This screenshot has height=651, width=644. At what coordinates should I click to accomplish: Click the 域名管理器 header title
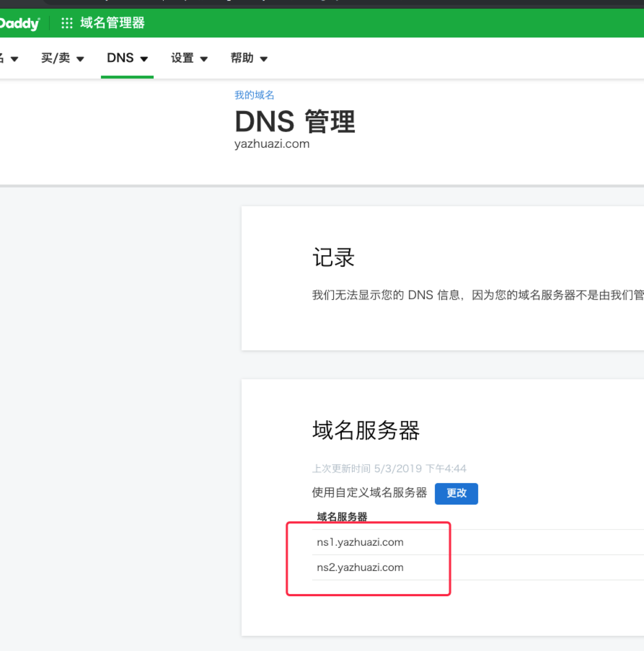coord(112,23)
